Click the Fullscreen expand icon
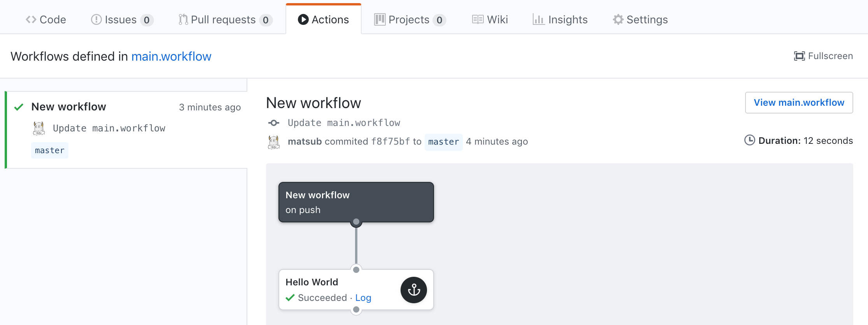The height and width of the screenshot is (325, 868). [x=799, y=56]
